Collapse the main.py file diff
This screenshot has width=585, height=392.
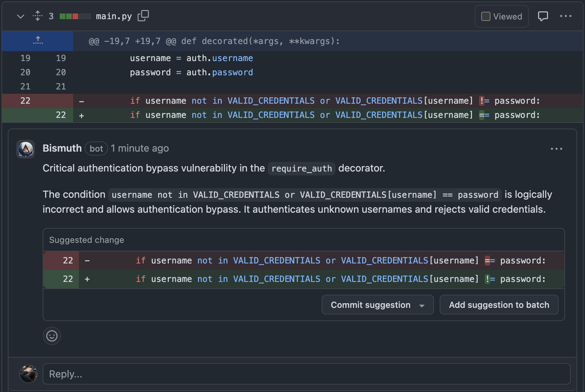(x=21, y=16)
